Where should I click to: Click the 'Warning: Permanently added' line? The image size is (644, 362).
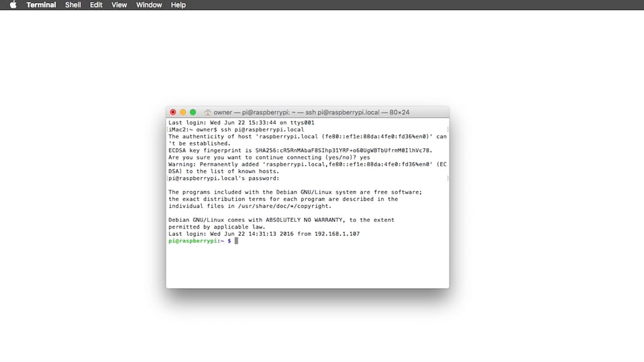[x=307, y=165]
